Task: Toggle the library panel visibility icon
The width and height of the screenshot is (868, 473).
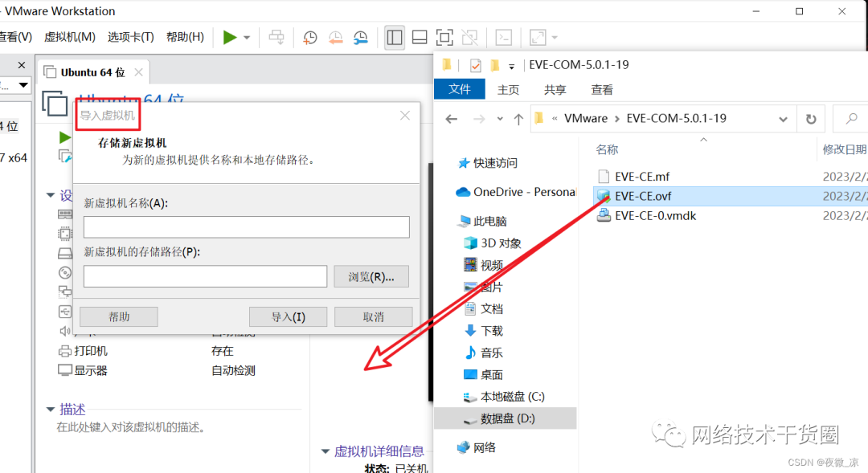Action: [394, 37]
